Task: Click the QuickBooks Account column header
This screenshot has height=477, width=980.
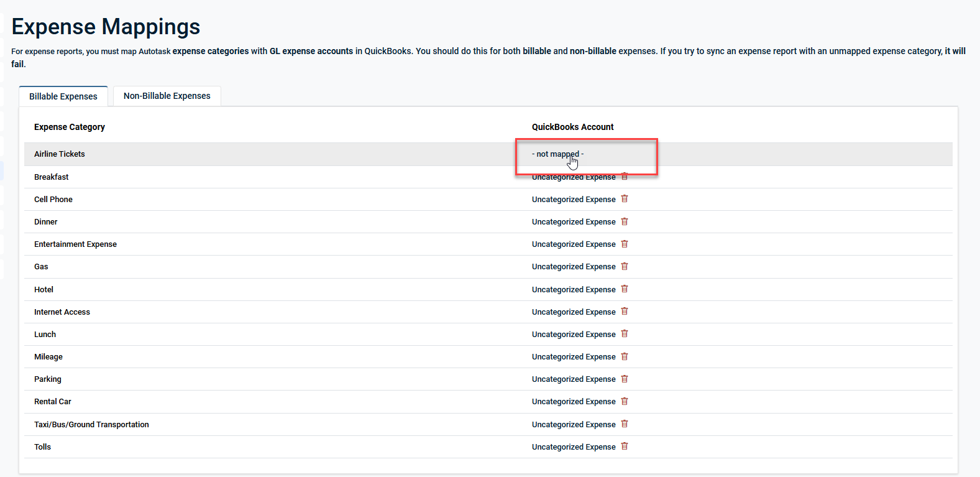Action: coord(572,127)
